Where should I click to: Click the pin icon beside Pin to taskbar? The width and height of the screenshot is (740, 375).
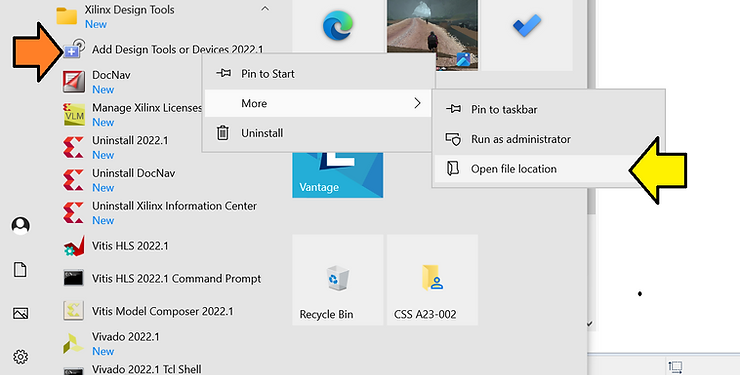coord(453,109)
